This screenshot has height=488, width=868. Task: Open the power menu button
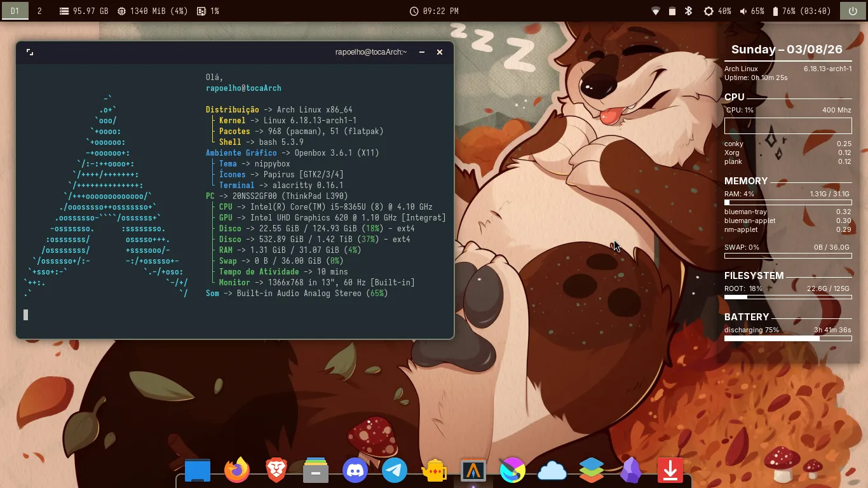coord(853,11)
